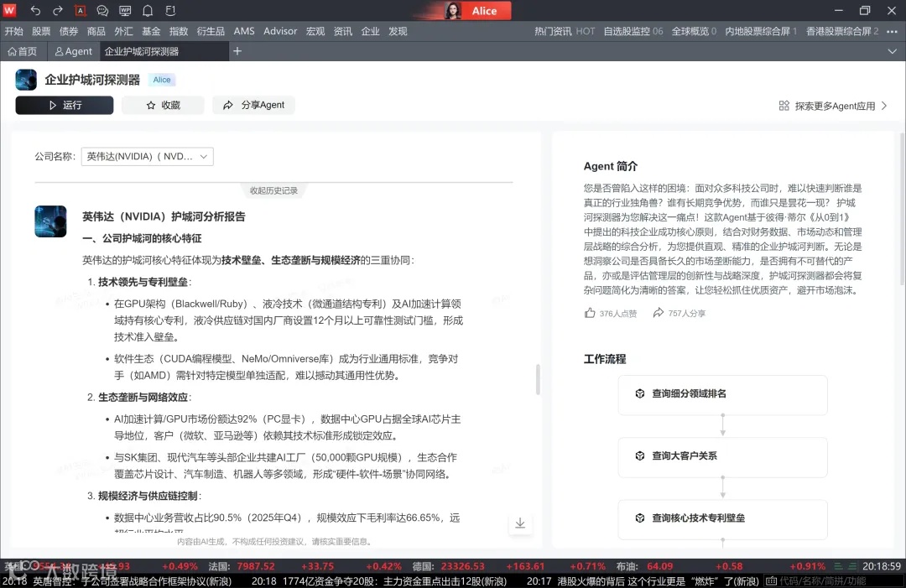Image resolution: width=906 pixels, height=588 pixels.
Task: Click the 查询细分领域排名 workflow step
Action: pos(722,394)
